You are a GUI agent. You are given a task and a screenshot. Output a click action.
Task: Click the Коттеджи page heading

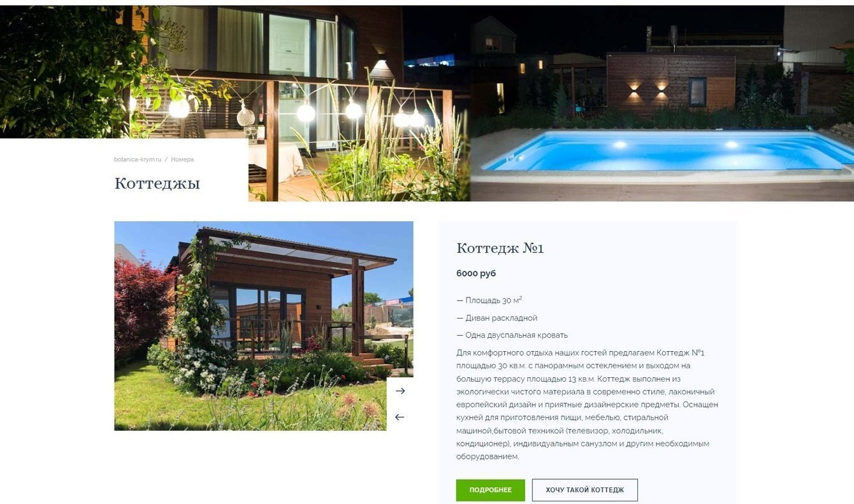157,184
